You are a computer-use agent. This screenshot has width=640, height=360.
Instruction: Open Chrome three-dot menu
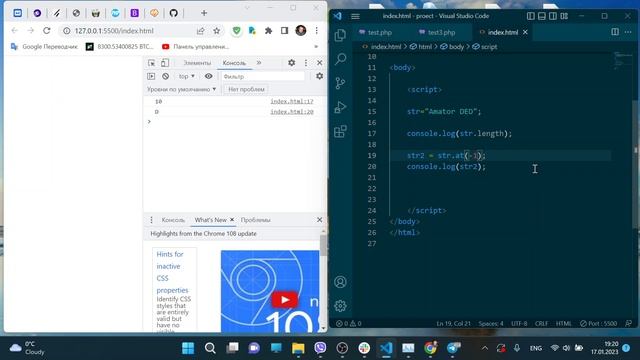tap(316, 31)
